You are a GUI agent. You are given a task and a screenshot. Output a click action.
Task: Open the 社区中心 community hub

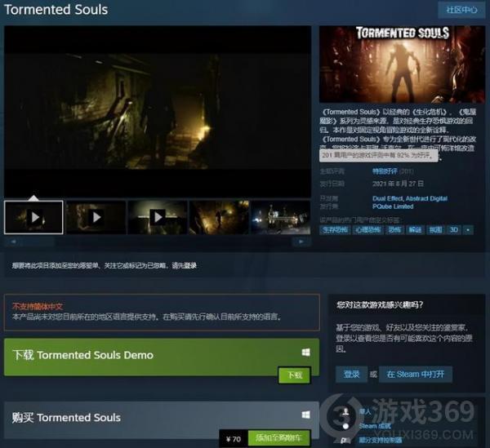coord(461,10)
